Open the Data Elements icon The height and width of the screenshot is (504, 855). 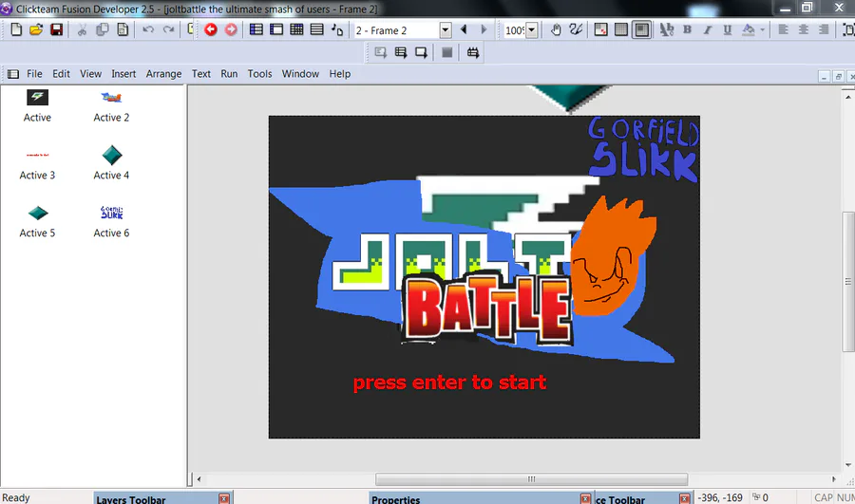click(337, 29)
